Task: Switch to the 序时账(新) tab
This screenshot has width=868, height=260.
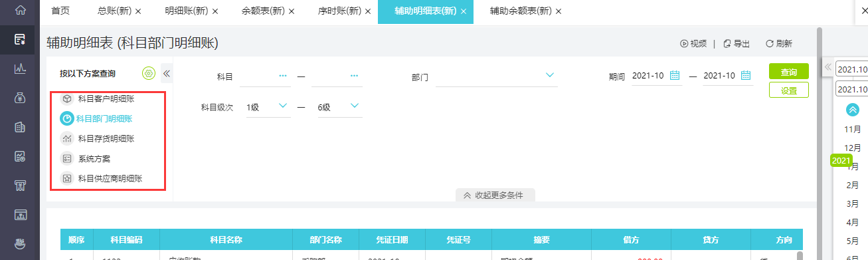Action: [x=340, y=11]
